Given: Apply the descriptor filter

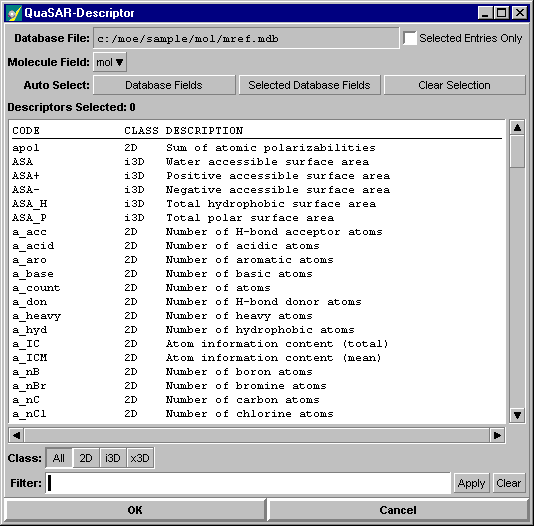Looking at the screenshot, I should coord(471,483).
